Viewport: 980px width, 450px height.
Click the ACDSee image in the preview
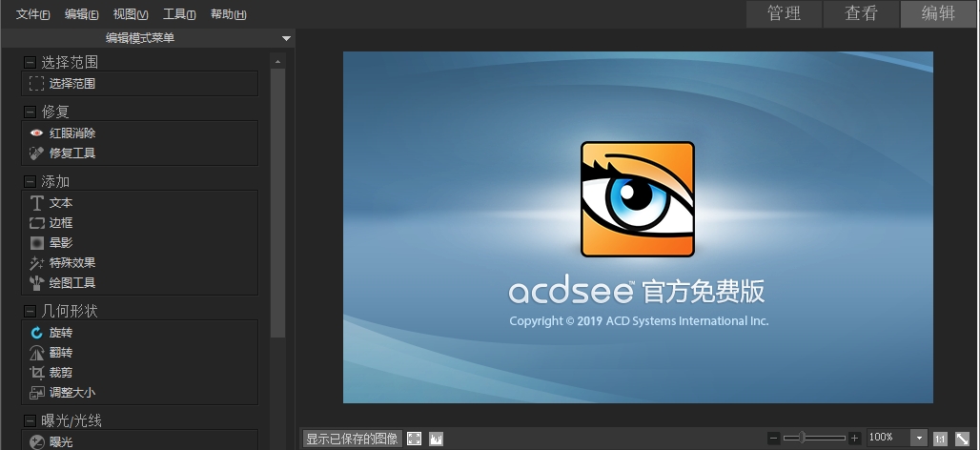(638, 228)
